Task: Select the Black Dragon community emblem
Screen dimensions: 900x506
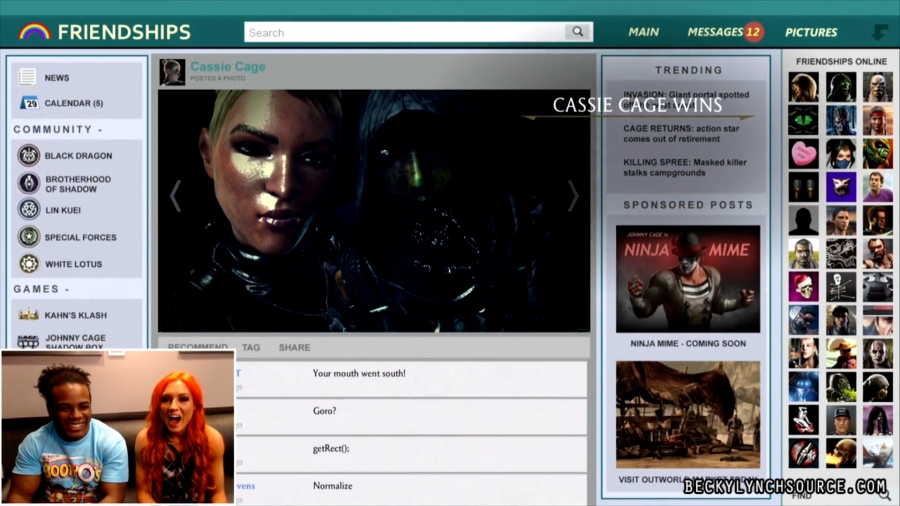Action: (29, 156)
